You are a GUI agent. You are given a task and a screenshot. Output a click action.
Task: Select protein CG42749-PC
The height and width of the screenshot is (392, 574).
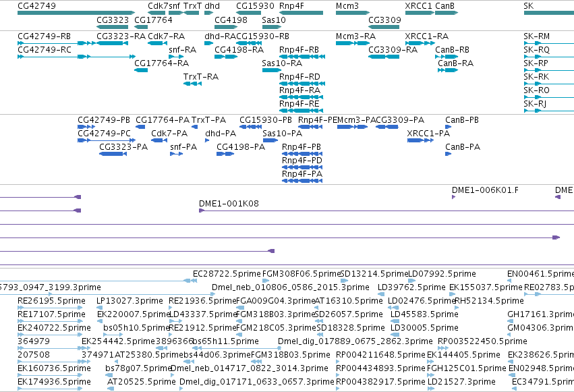coord(107,140)
